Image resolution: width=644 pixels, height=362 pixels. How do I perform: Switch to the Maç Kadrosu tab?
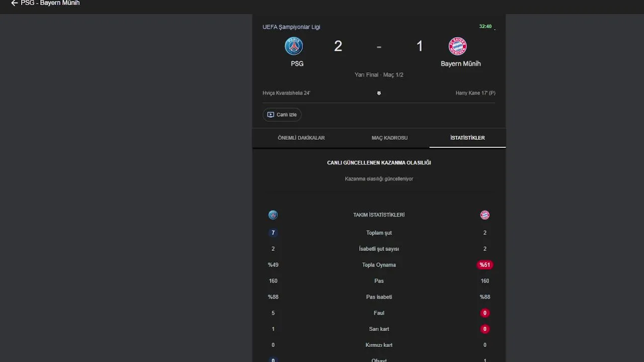389,138
